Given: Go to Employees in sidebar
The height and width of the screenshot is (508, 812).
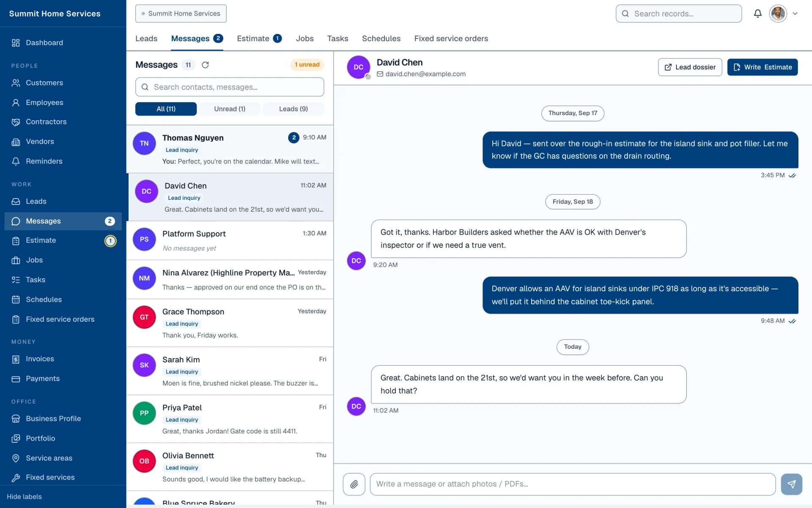Looking at the screenshot, I should pyautogui.click(x=63, y=102).
